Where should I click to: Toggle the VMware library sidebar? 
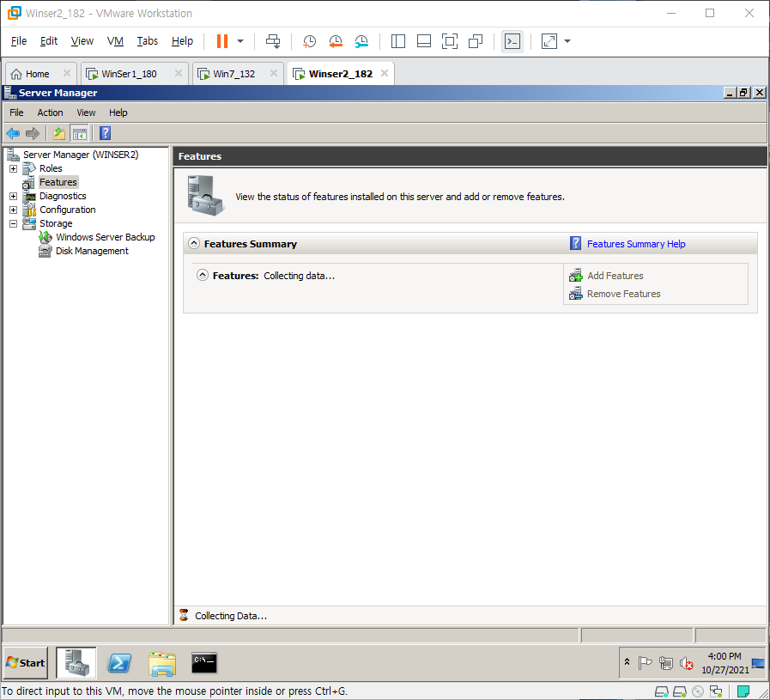[x=397, y=41]
